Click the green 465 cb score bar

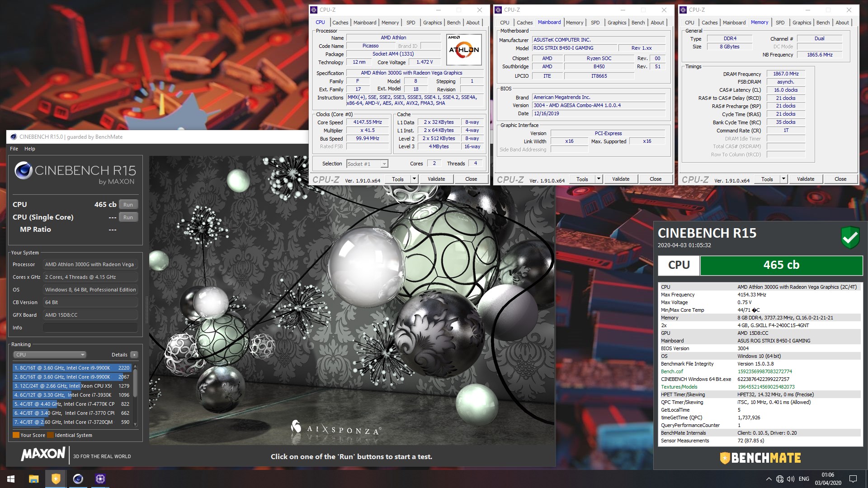781,265
